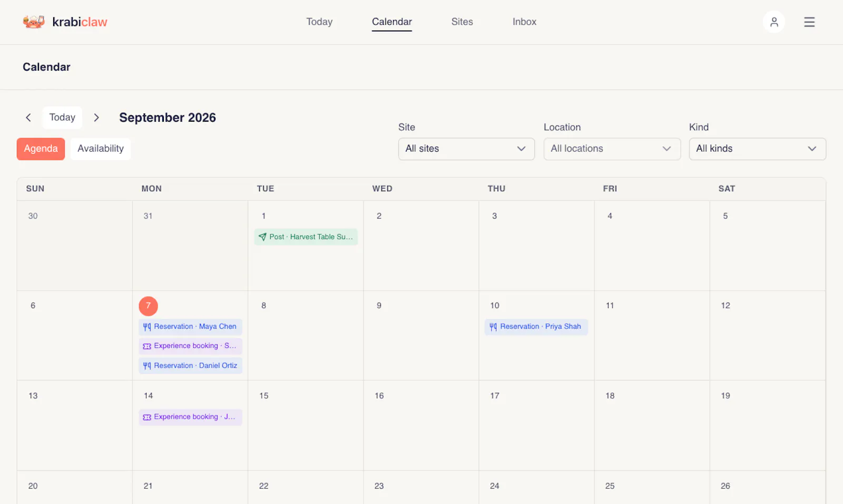Image resolution: width=843 pixels, height=504 pixels.
Task: Click the WED column header
Action: point(382,189)
